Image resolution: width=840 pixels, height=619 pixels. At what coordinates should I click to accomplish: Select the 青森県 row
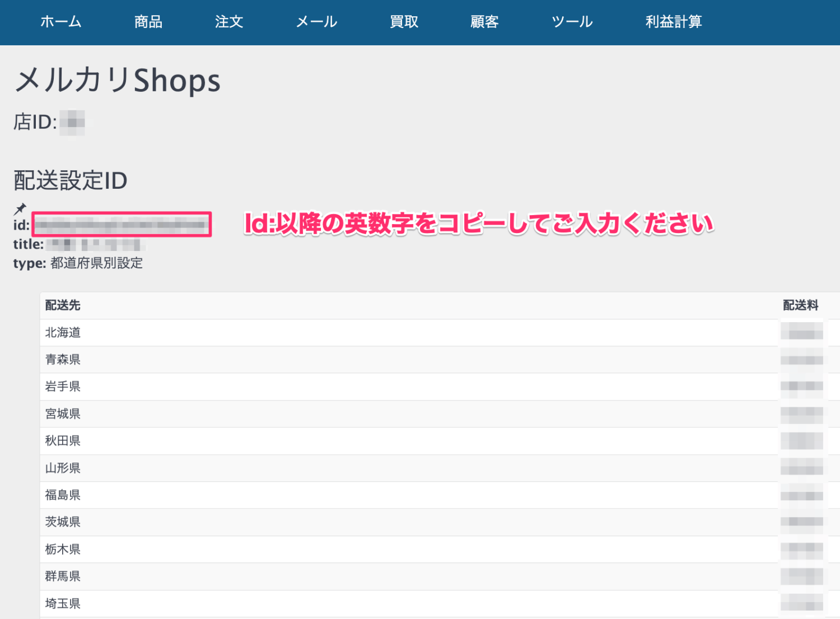pos(63,360)
